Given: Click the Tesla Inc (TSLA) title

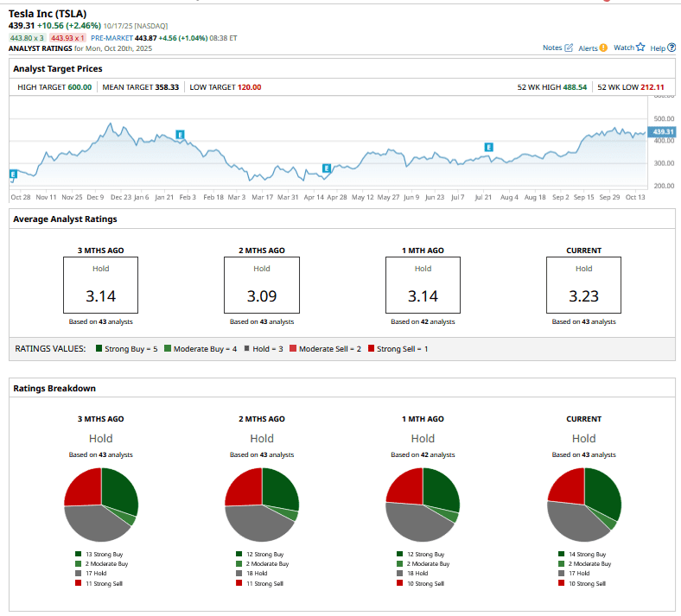Looking at the screenshot, I should tap(48, 15).
